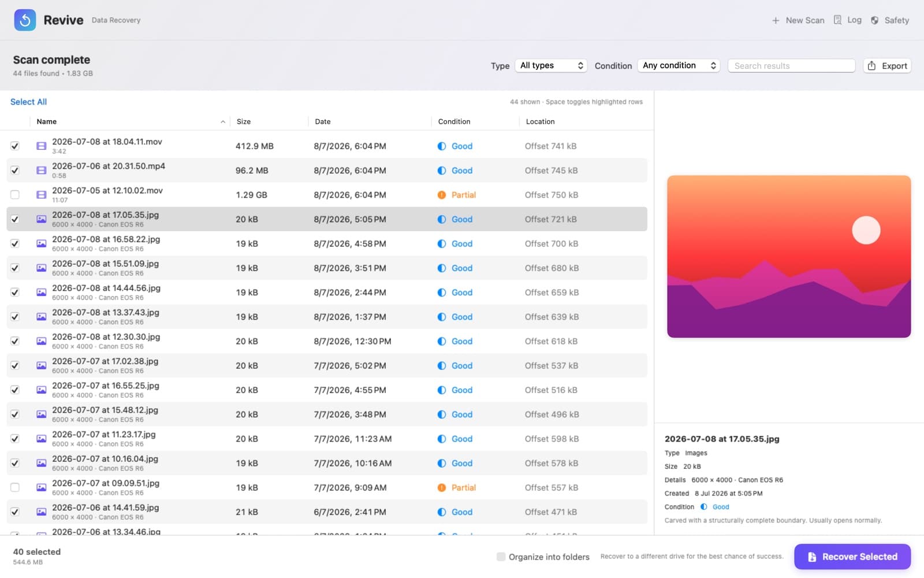Open the 'Any condition' dropdown
The image size is (924, 578).
tap(679, 66)
